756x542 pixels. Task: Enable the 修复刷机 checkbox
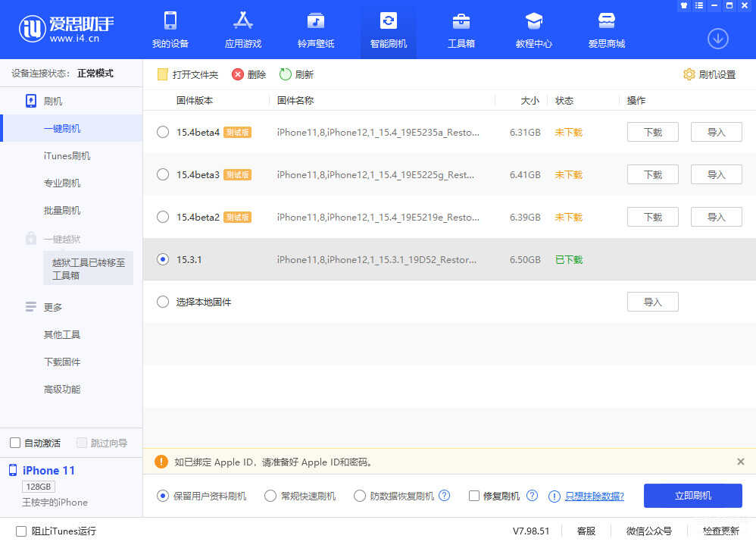pos(474,496)
